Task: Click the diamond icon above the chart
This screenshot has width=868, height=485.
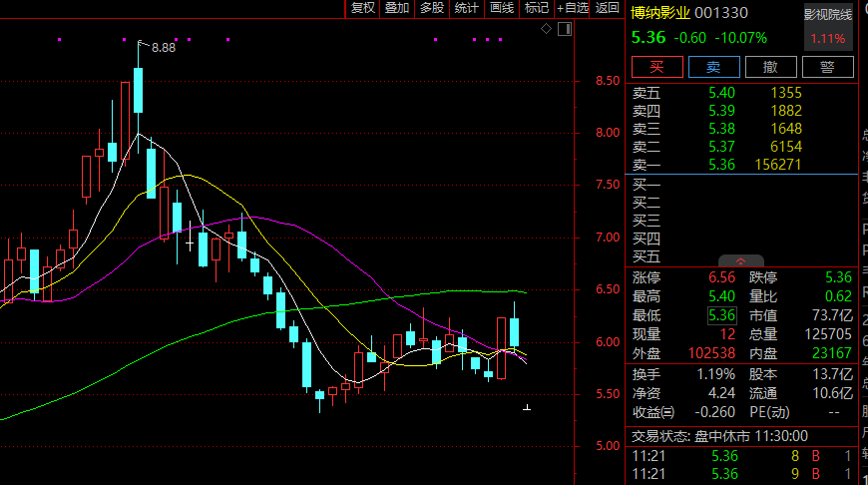Action: [546, 29]
